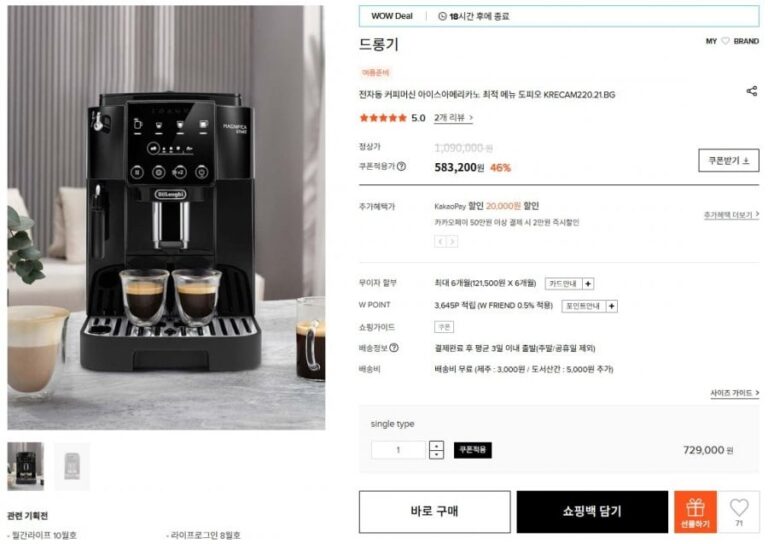Expand 카드안내 plus button
This screenshot has width=768, height=544.
coord(588,284)
